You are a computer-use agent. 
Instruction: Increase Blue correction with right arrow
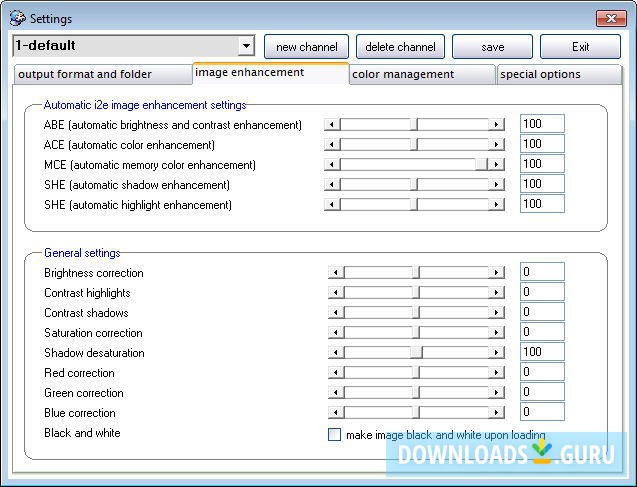click(x=496, y=412)
